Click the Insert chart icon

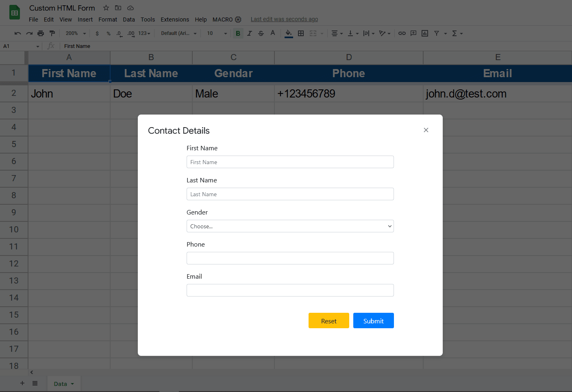425,33
